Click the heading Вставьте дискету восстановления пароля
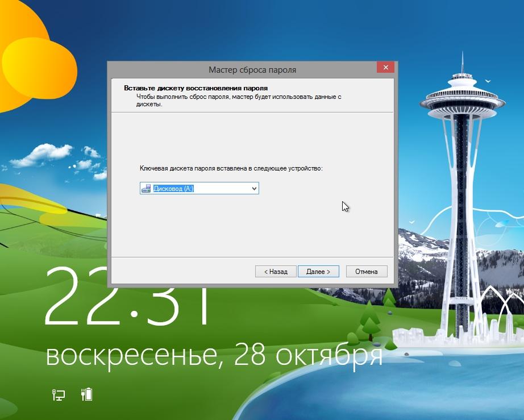Image resolution: width=524 pixels, height=420 pixels. point(196,88)
